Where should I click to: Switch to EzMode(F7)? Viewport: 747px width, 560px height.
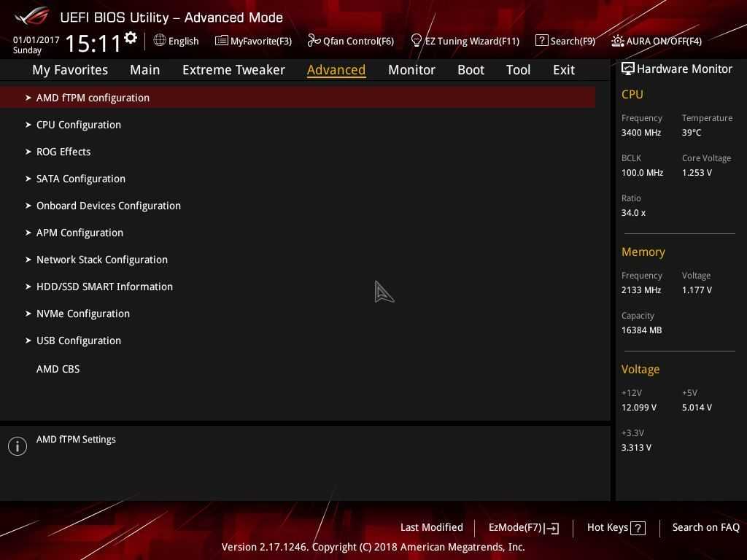[523, 528]
